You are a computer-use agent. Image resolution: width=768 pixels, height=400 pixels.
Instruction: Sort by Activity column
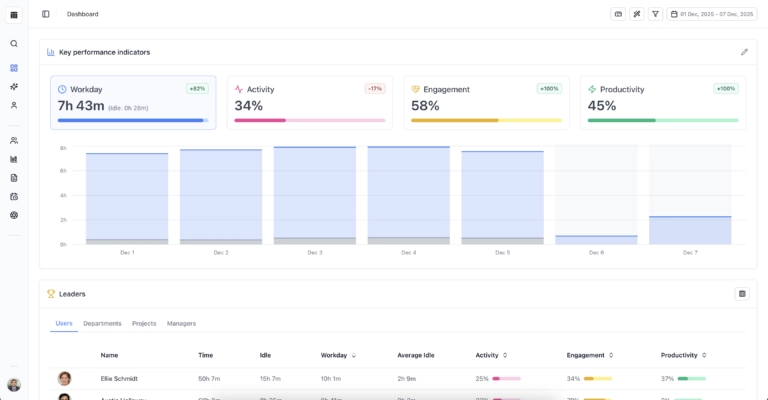click(491, 355)
